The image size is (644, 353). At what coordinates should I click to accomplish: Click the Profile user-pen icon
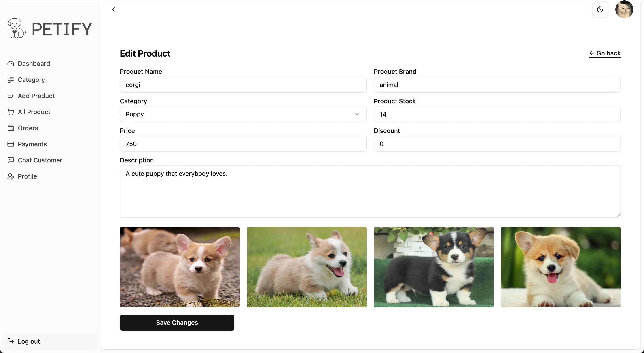[11, 176]
